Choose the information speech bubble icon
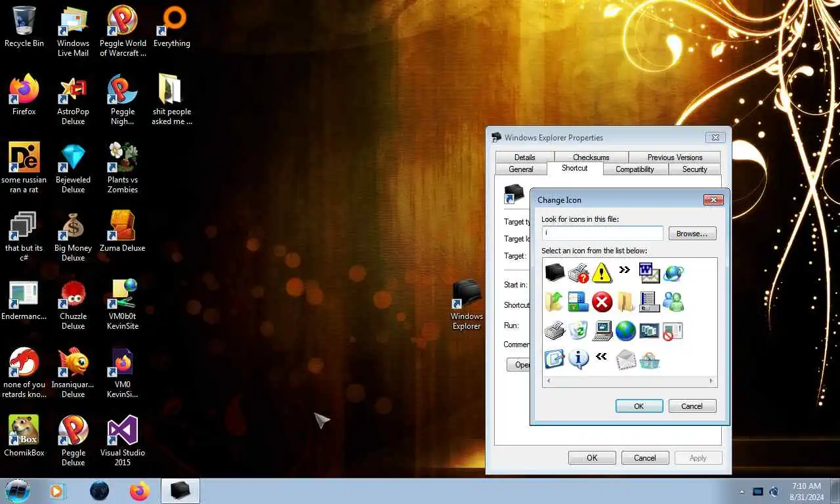This screenshot has height=504, width=840. coord(578,359)
